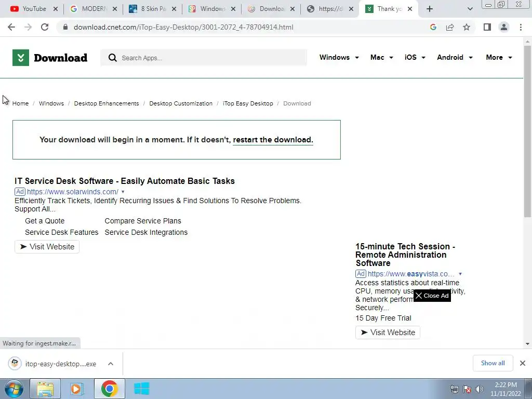Expand download item options chevron
This screenshot has width=532, height=399.
coord(111,364)
